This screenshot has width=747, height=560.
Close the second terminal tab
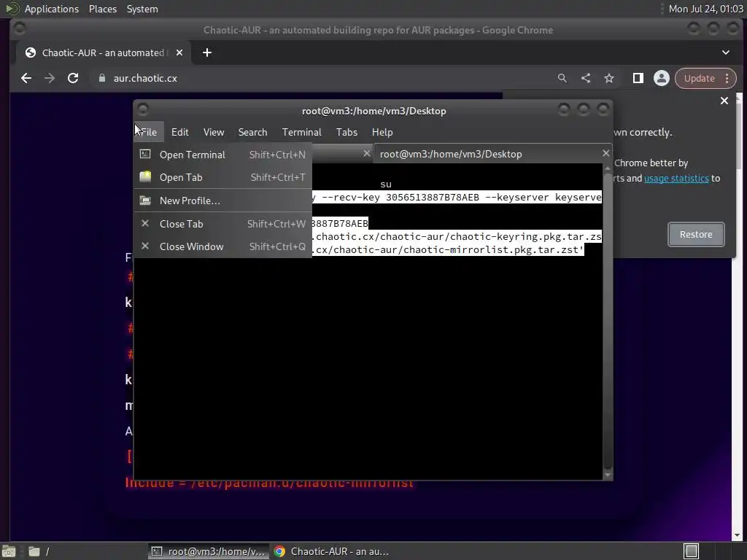click(605, 153)
